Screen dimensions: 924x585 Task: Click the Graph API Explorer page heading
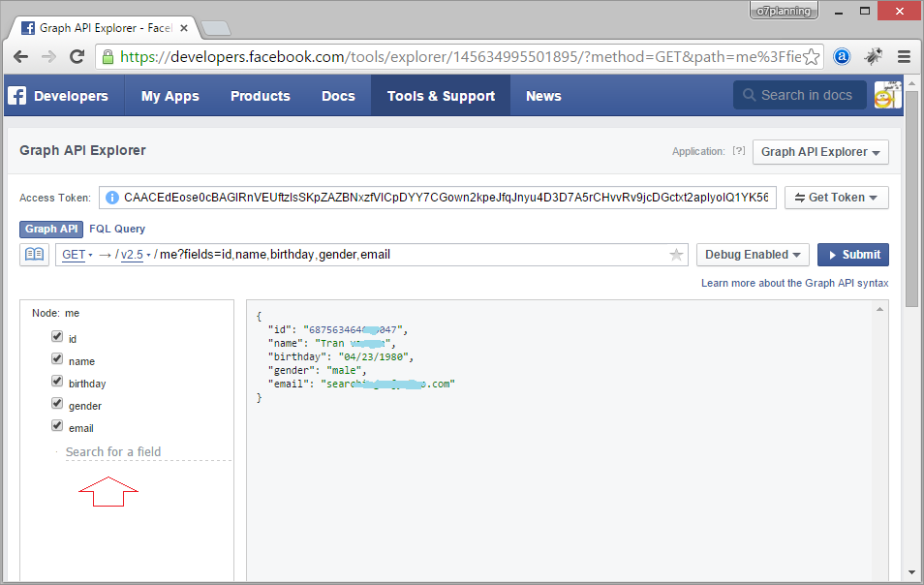(x=82, y=150)
